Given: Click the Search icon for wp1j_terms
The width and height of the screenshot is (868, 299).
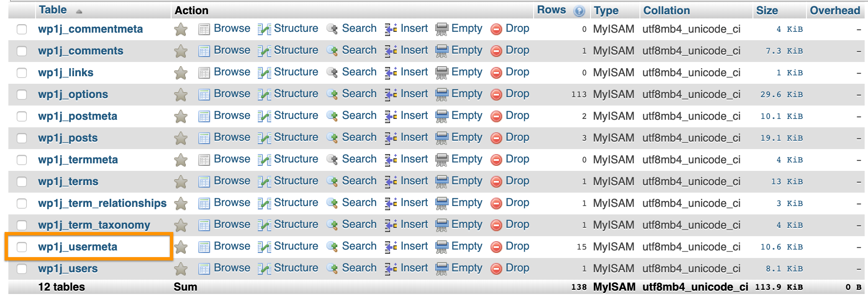Looking at the screenshot, I should tap(332, 182).
